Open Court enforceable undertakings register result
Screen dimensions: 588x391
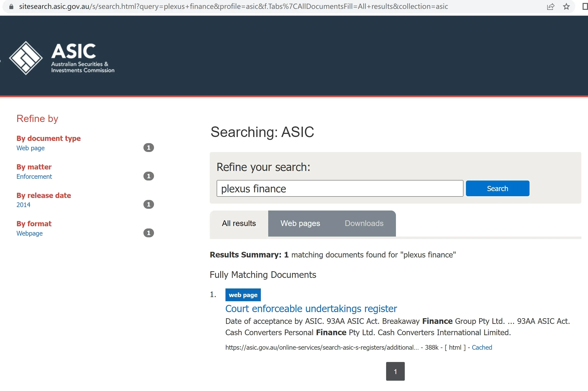311,309
